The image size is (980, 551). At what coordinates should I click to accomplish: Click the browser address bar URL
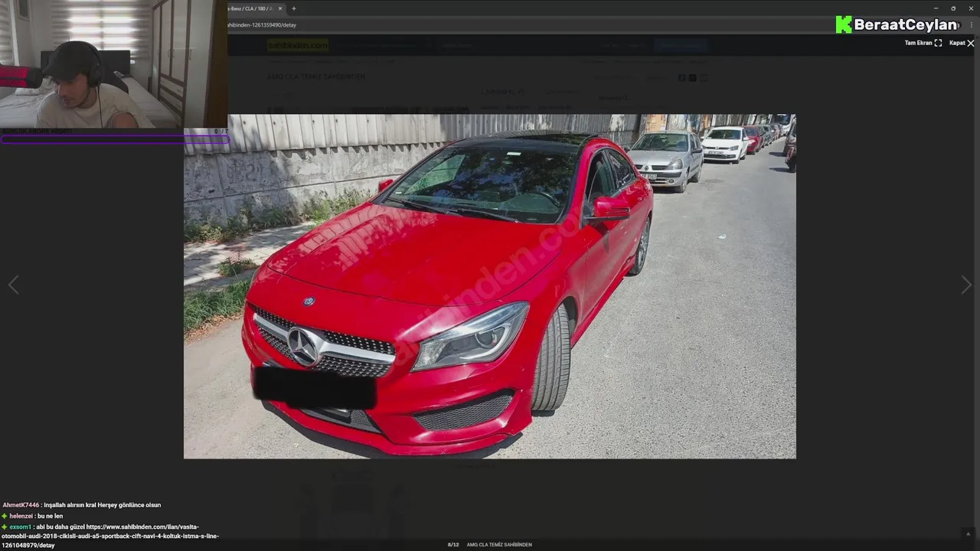point(262,25)
